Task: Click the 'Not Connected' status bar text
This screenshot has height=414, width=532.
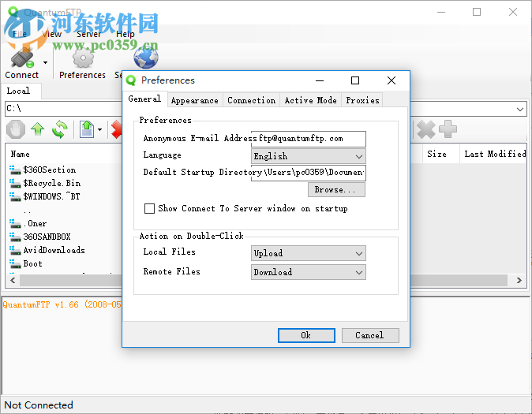Action: (39, 405)
